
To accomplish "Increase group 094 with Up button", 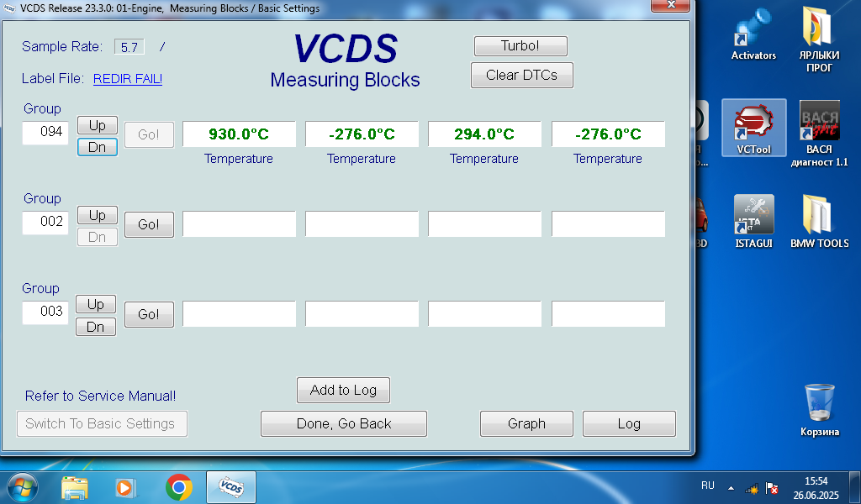I will [x=98, y=125].
